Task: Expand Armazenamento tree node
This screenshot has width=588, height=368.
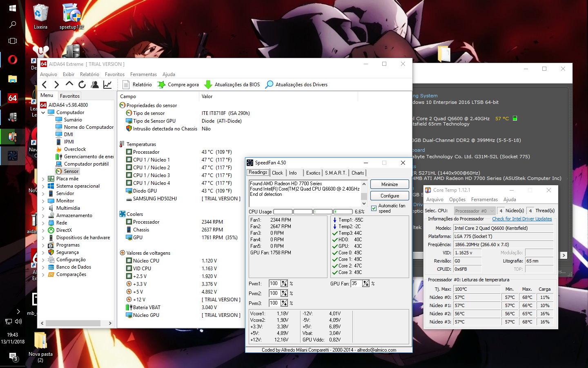Action: tap(43, 215)
